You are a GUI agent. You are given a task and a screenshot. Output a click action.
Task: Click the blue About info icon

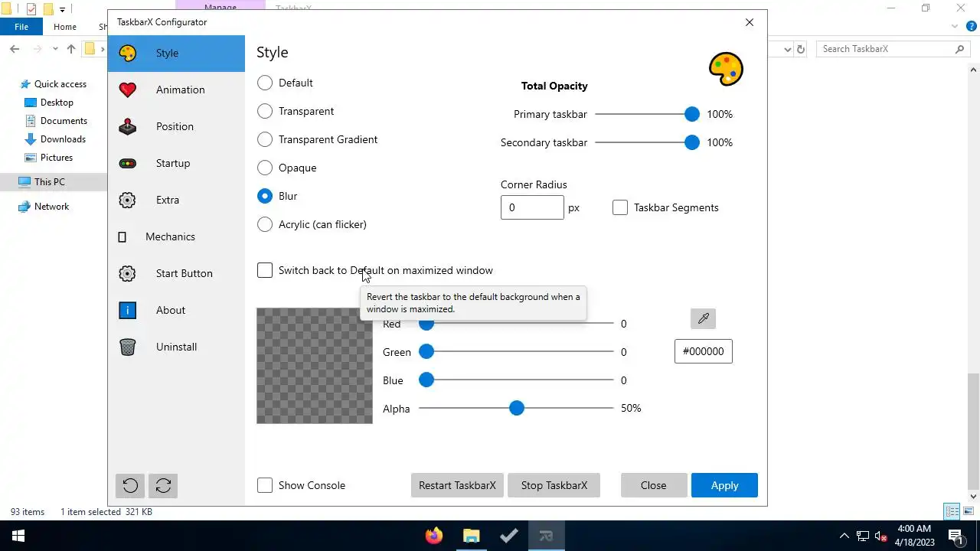[128, 310]
